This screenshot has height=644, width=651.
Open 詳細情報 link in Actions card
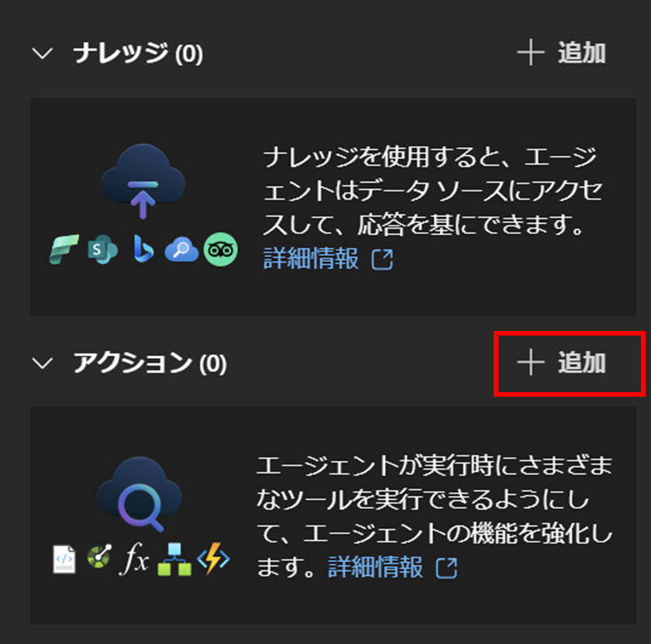[x=393, y=567]
